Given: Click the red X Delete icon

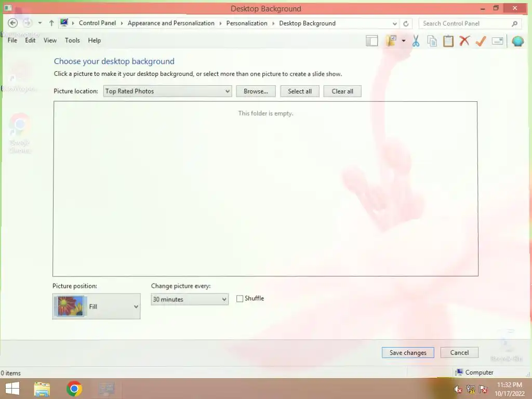Looking at the screenshot, I should 464,41.
